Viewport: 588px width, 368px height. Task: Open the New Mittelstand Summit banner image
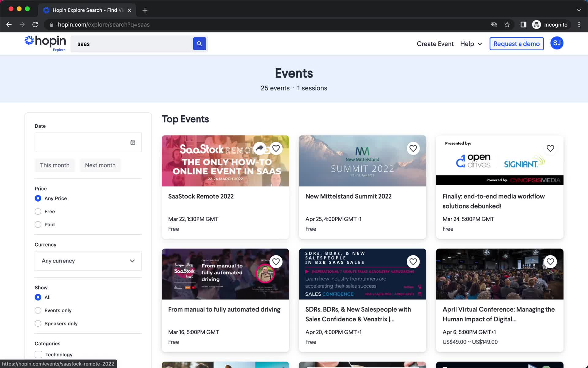click(x=363, y=161)
